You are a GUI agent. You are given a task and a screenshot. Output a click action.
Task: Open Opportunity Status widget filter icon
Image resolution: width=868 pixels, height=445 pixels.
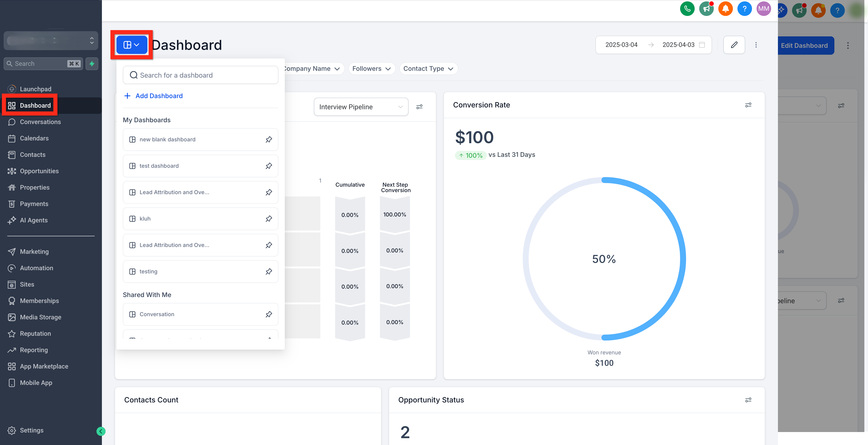748,400
